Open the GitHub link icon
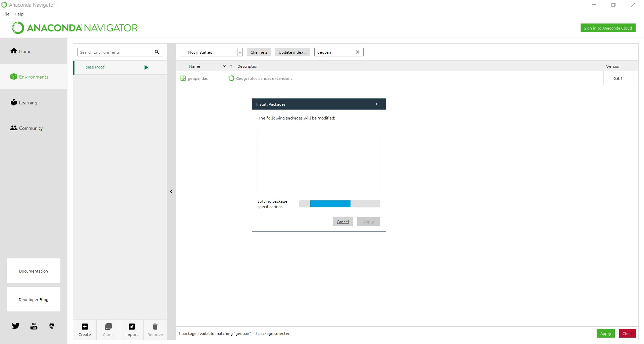The width and height of the screenshot is (644, 344). click(52, 326)
